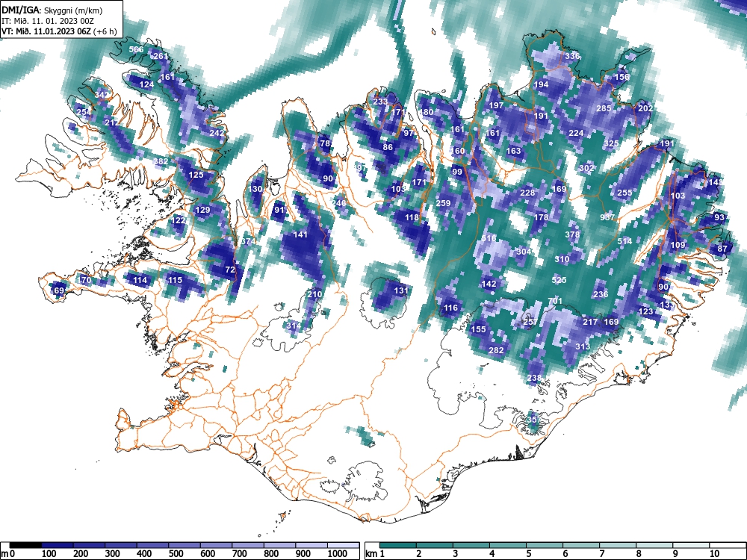747x560 pixels.
Task: Select the 357 value on Öræfajökull
Action: pos(534,420)
